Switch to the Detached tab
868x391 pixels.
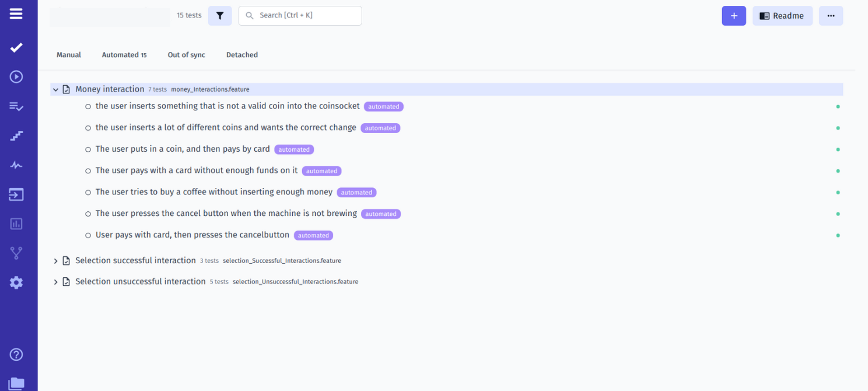[242, 55]
